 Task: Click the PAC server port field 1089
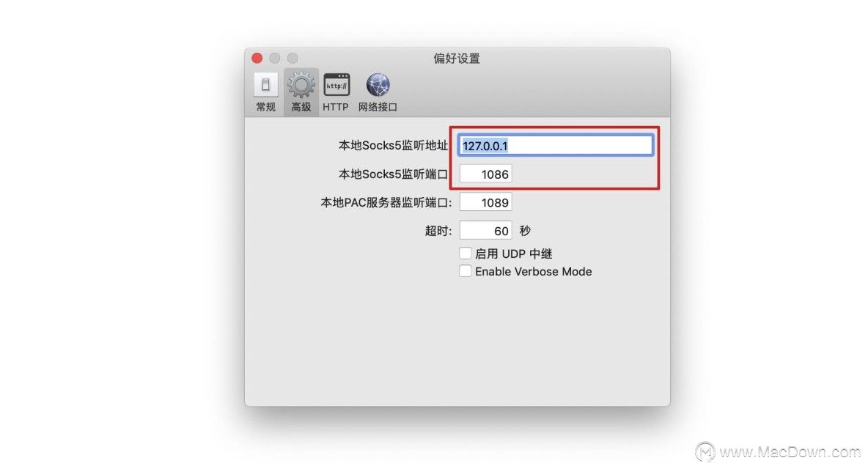pos(485,202)
